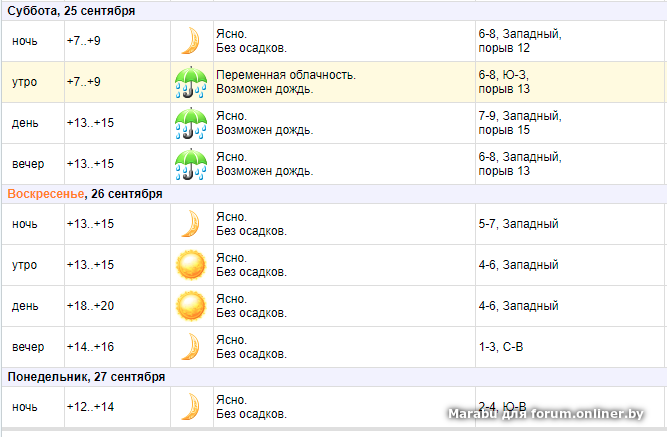Click 'день' label under Sunday
This screenshot has height=437, width=667.
[x=25, y=306]
